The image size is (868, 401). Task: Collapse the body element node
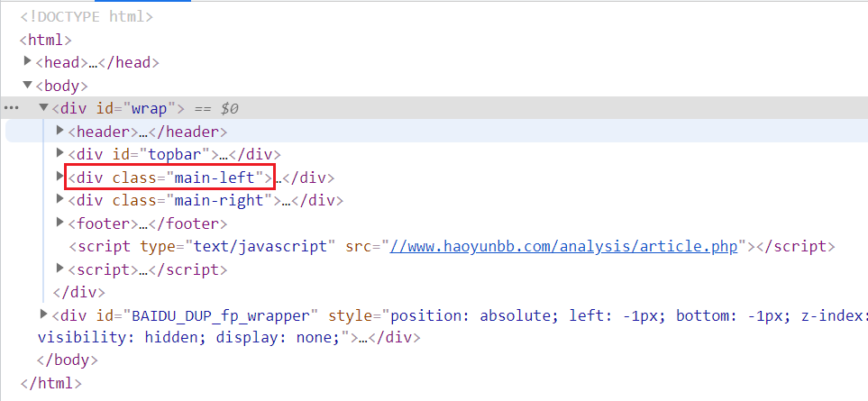pos(27,86)
